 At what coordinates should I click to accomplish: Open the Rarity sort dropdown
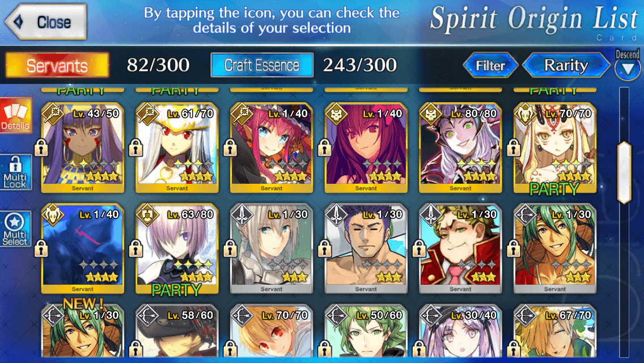[566, 65]
